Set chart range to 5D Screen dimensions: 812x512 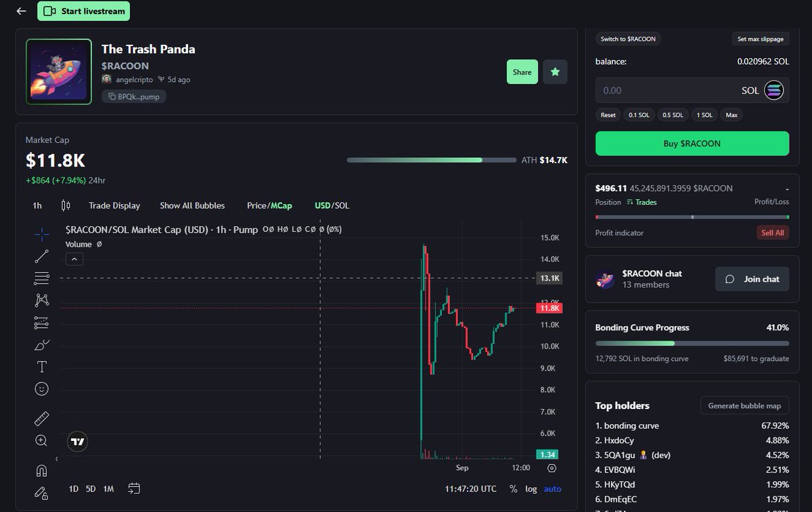tap(91, 489)
